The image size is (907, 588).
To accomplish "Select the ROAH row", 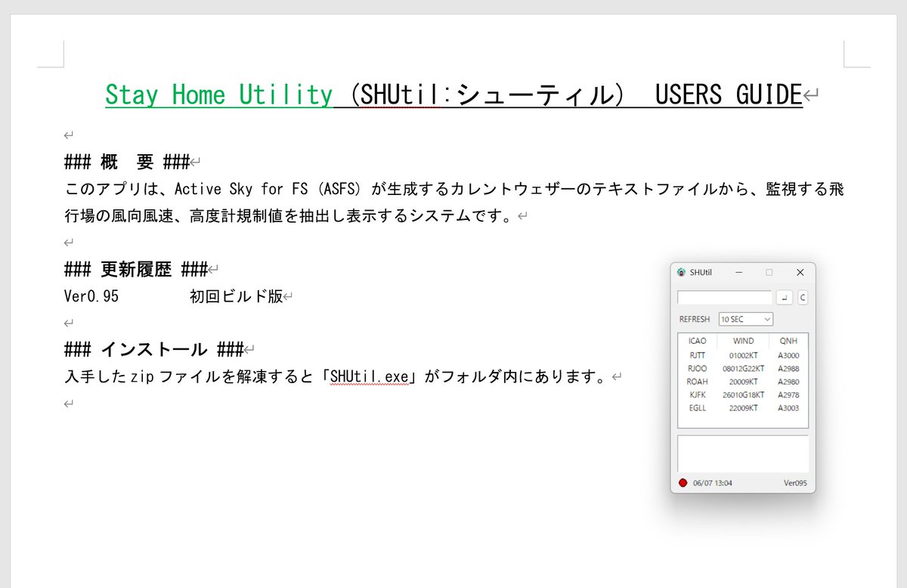I will pyautogui.click(x=743, y=382).
